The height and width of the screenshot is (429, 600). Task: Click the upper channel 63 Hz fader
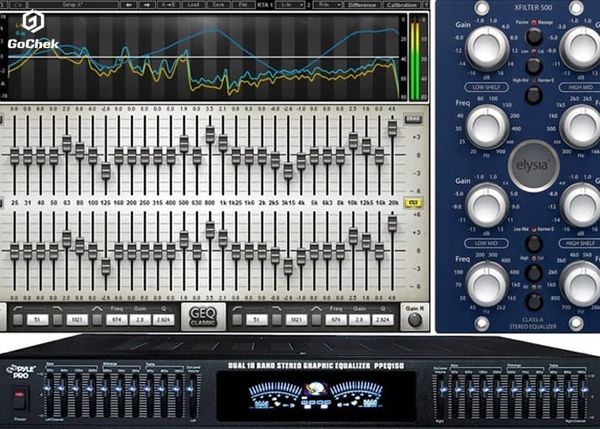coord(67,143)
